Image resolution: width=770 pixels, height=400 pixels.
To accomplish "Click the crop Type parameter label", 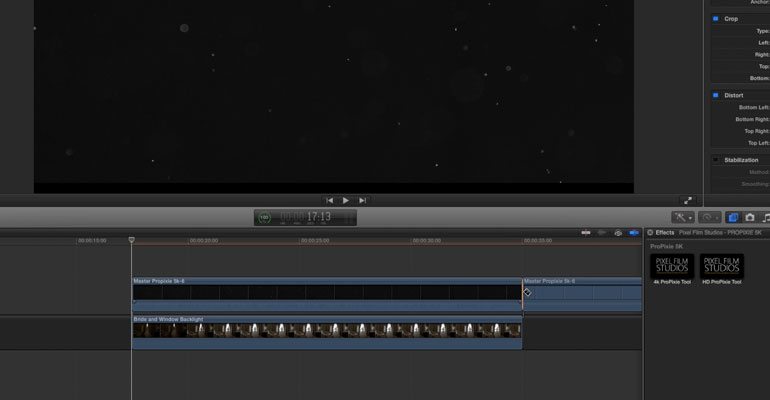I will pos(763,31).
